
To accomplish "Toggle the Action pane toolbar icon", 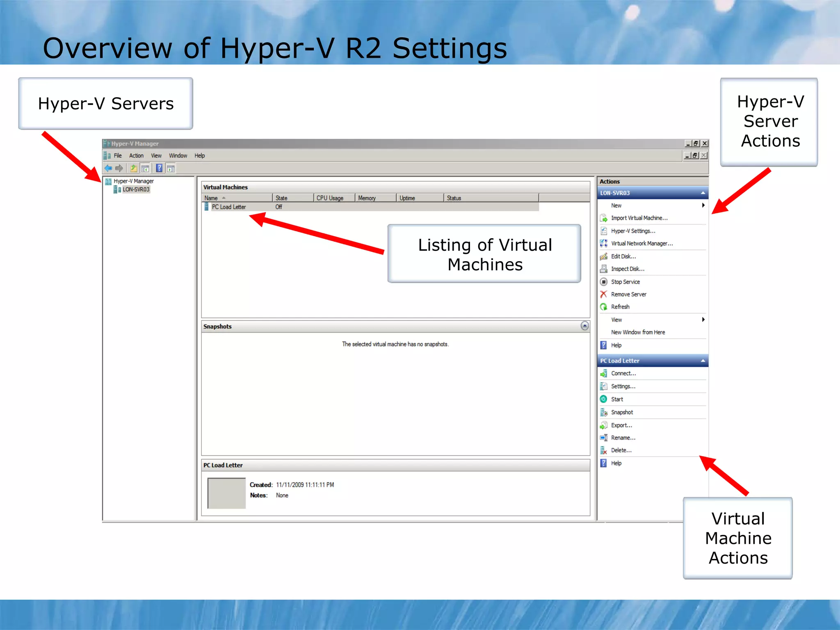I will [171, 168].
